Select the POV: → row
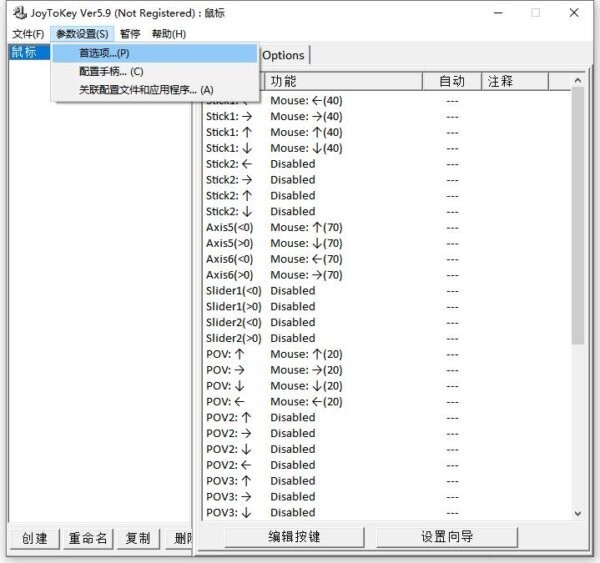The image size is (600, 563). (x=386, y=370)
